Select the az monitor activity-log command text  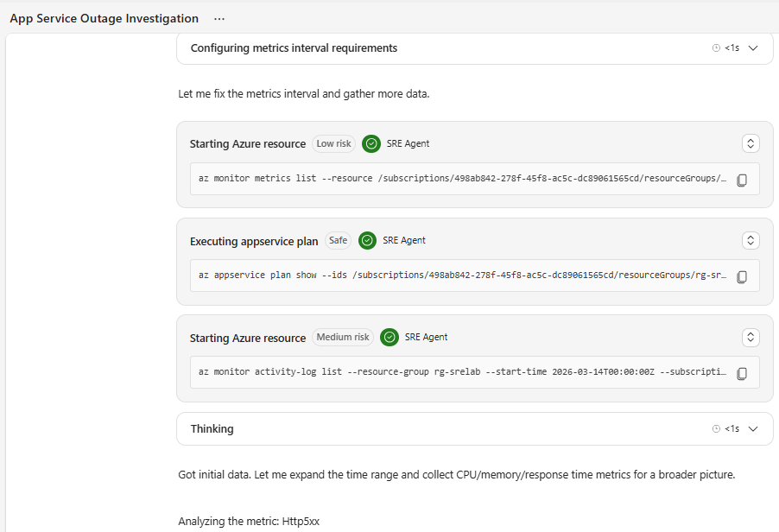[458, 371]
